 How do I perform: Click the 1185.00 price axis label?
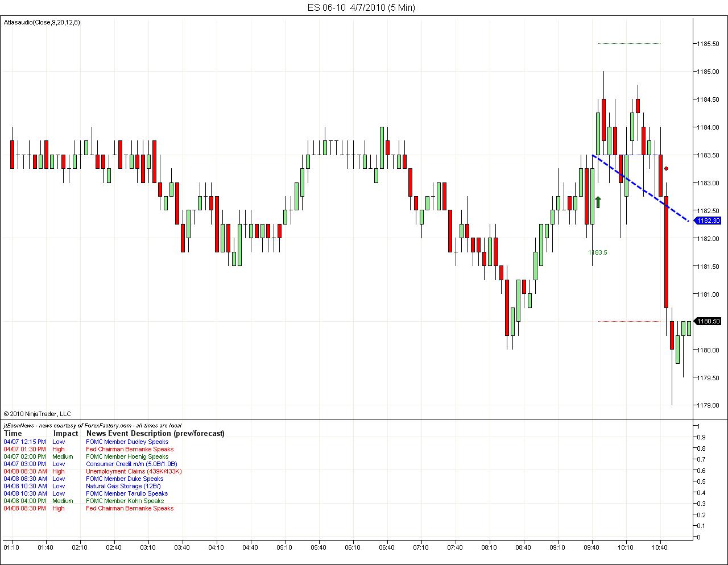pyautogui.click(x=708, y=72)
